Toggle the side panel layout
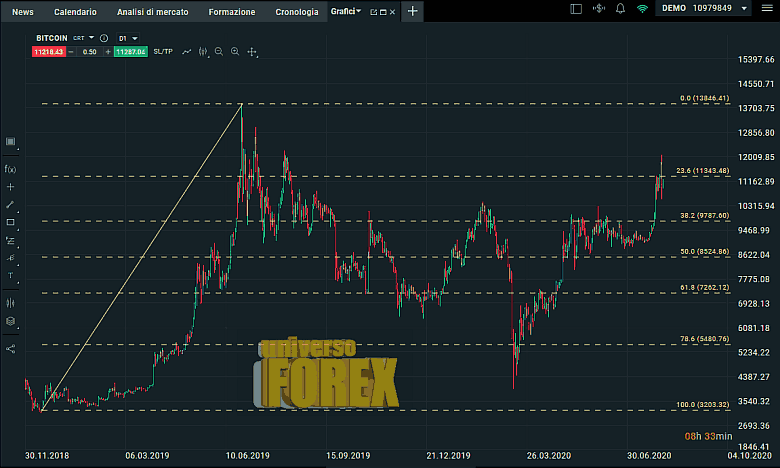The width and height of the screenshot is (780, 468). coord(574,9)
